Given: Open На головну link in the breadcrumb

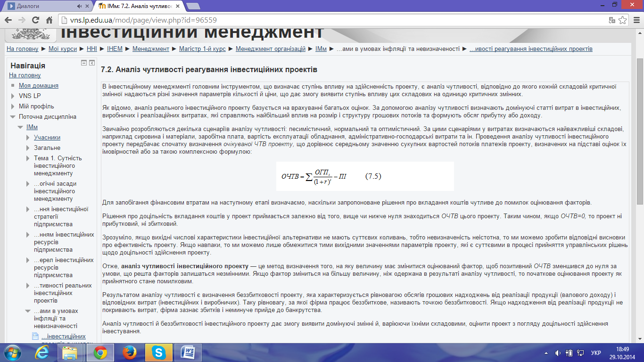Looking at the screenshot, I should click(x=23, y=49).
